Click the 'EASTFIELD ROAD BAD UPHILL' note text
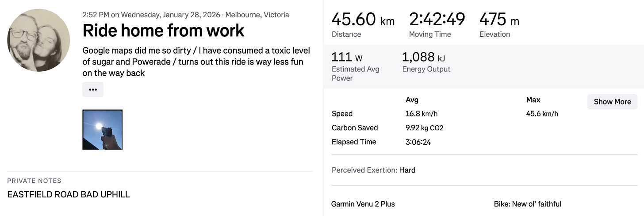 (69, 194)
